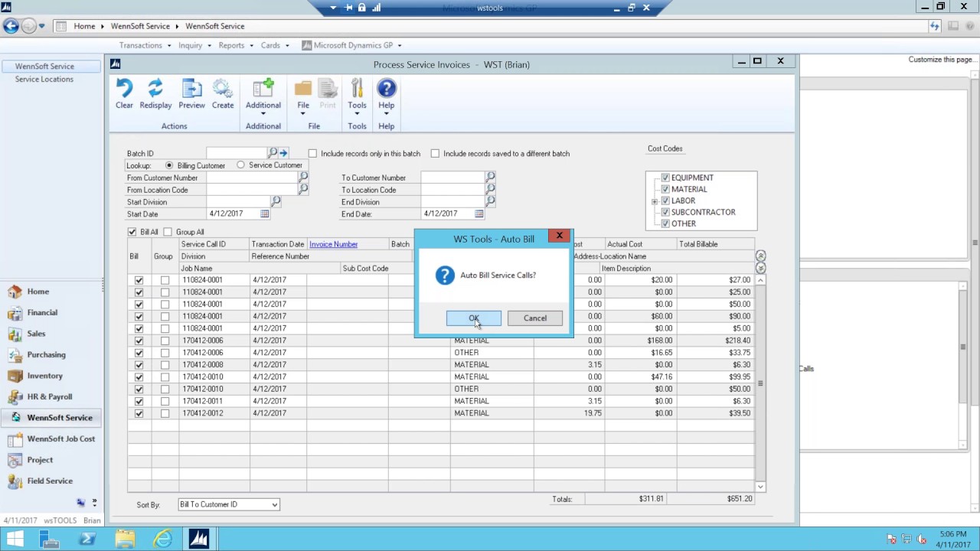Select the Billing Customer radio button
Screen dimensions: 980x551
click(169, 165)
